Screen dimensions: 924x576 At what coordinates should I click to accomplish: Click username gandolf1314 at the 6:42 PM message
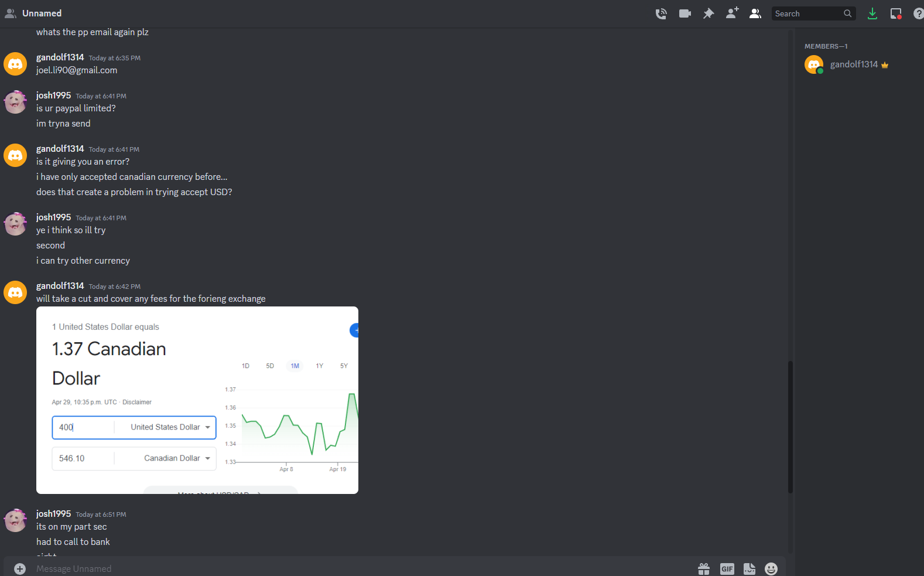60,286
